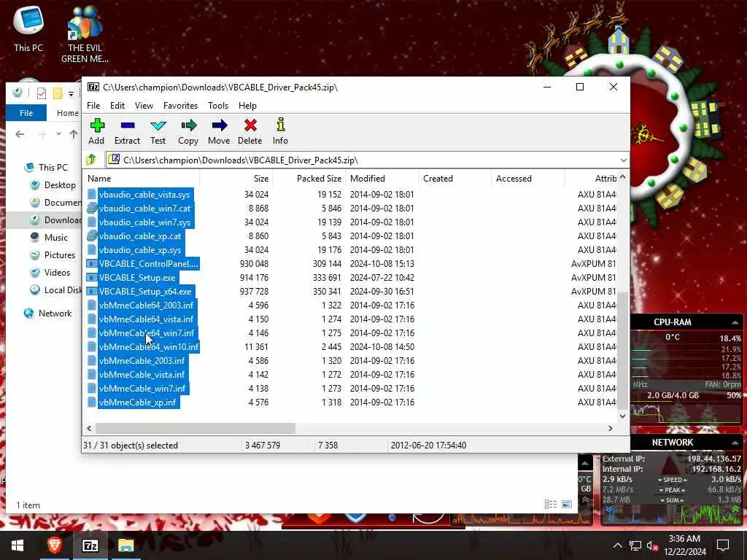Open This PC desktop shortcut
This screenshot has width=747, height=560.
(x=28, y=28)
